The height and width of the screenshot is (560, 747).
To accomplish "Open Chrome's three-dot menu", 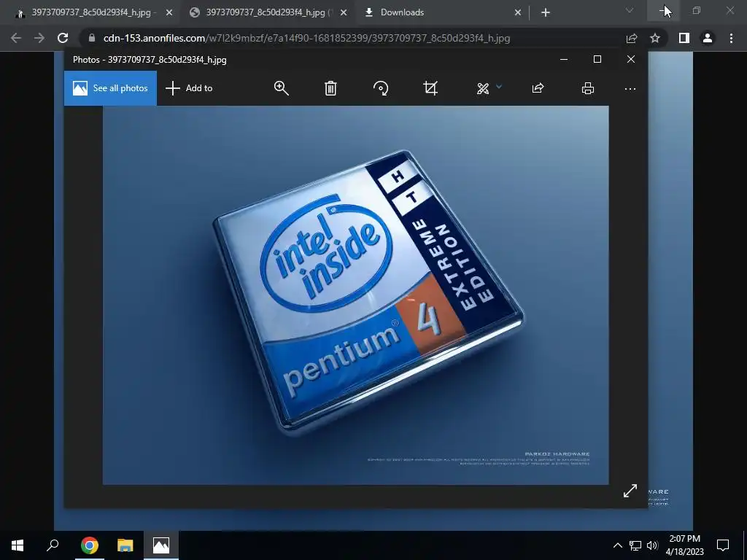I will [731, 38].
